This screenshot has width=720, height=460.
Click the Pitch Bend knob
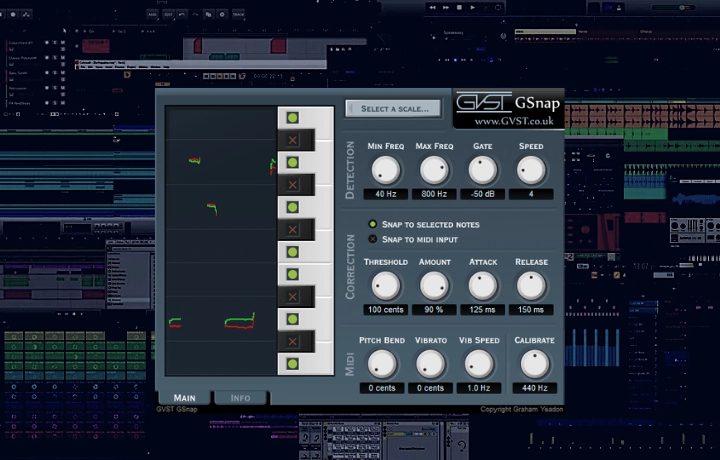(x=382, y=364)
